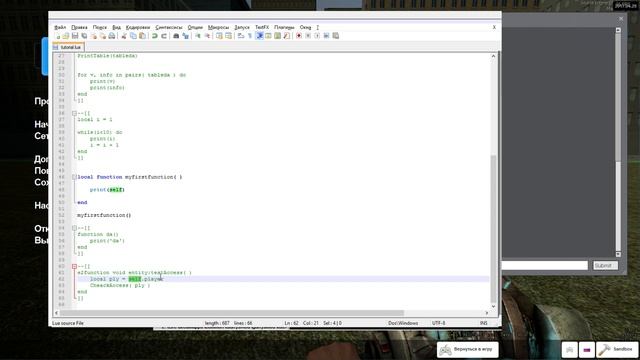Open Find with the binoculars icon

(176, 36)
